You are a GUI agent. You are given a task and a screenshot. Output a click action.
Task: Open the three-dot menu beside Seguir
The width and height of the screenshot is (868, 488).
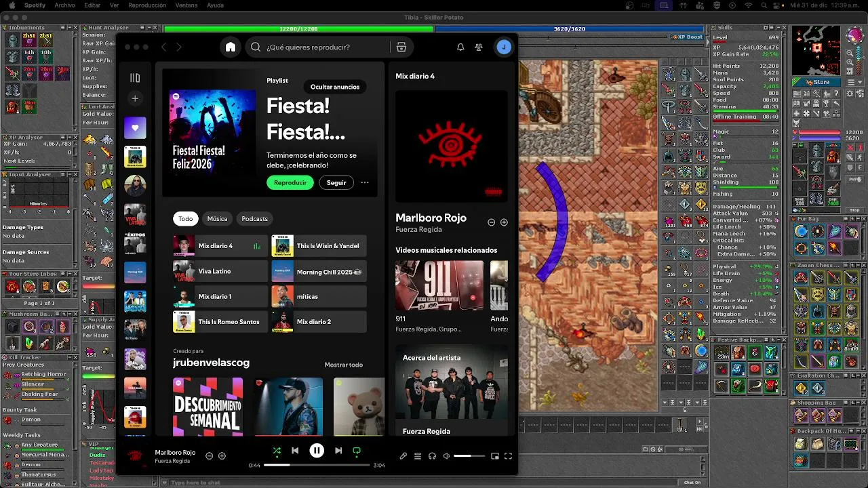coord(365,182)
